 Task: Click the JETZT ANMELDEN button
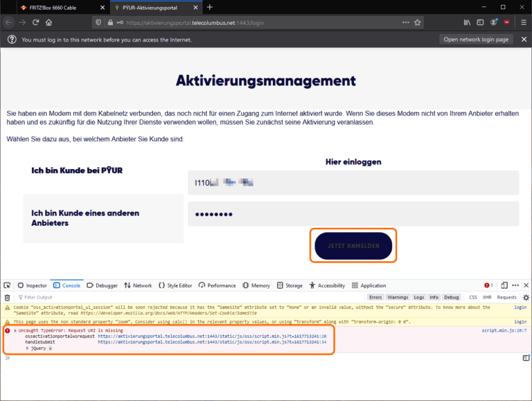[x=353, y=246]
